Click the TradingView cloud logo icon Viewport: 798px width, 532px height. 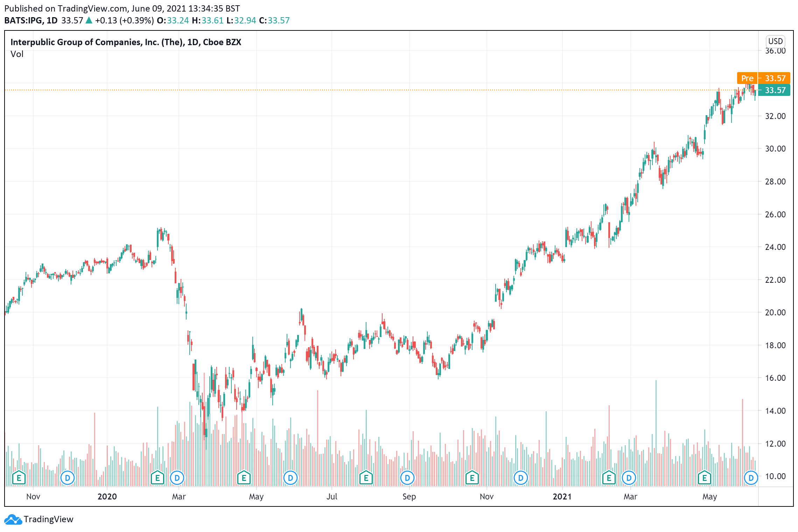[13, 519]
